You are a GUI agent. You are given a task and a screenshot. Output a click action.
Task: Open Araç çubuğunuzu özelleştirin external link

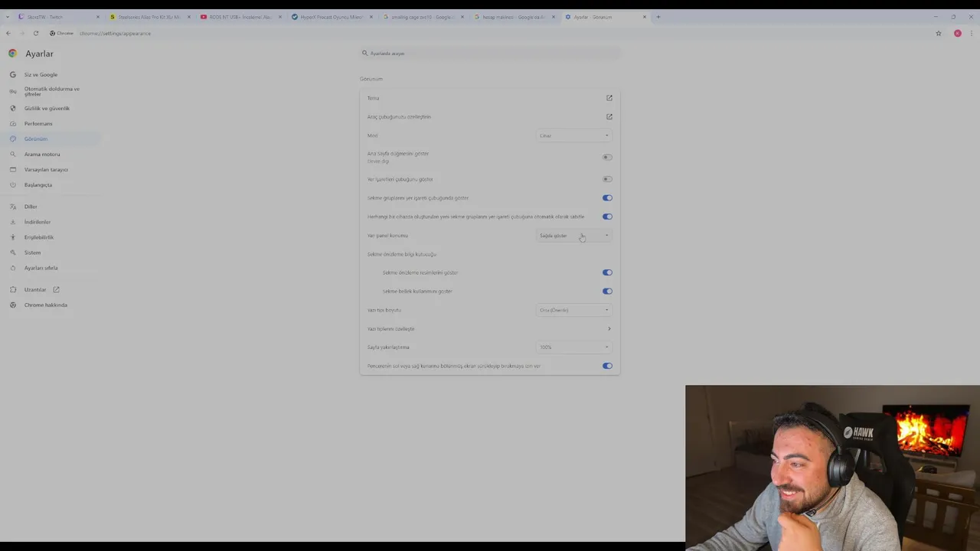[x=609, y=117]
